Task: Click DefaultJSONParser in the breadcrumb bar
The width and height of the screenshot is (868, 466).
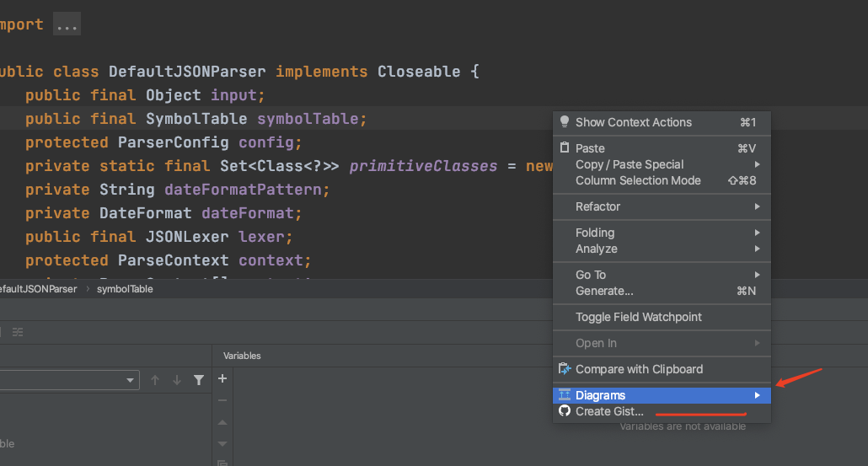Action: (x=38, y=289)
